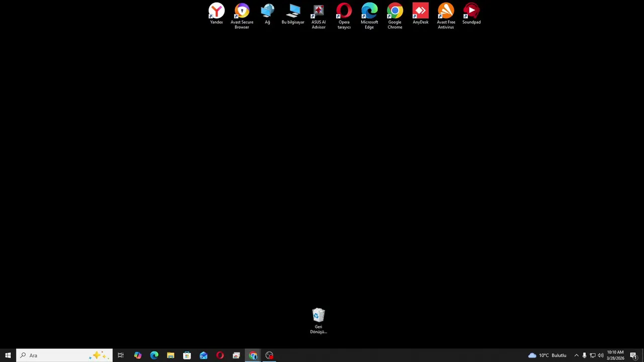Select the Opera tarayıcı desktop shortcut
This screenshot has width=644, height=362.
point(344,16)
